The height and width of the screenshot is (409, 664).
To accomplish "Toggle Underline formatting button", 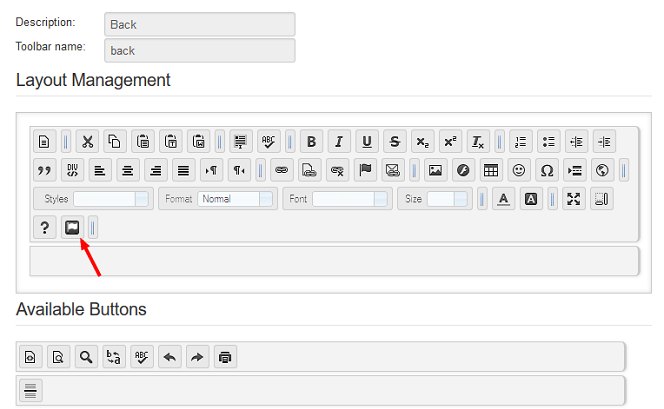I will coord(367,141).
